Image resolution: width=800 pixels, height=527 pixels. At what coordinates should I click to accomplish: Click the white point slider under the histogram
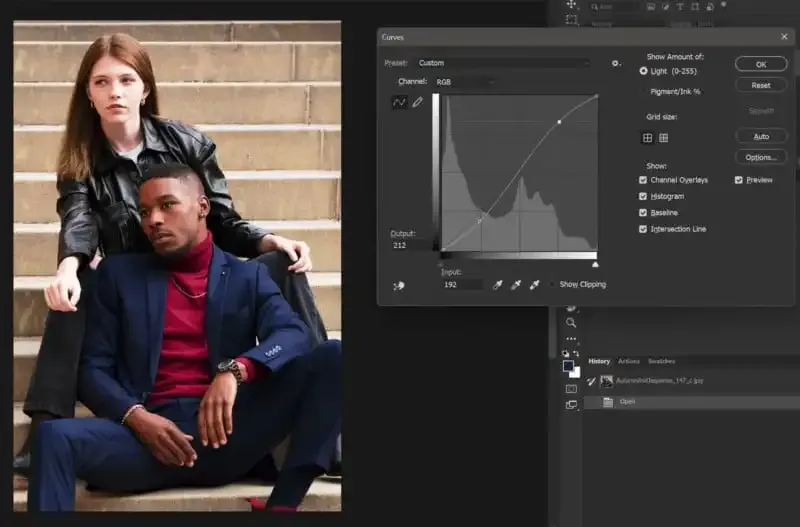[x=596, y=264]
